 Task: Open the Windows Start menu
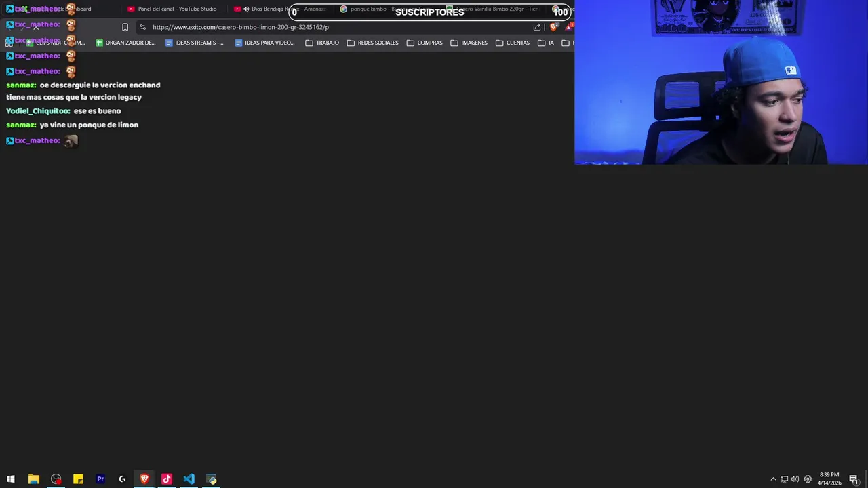coord(11,479)
